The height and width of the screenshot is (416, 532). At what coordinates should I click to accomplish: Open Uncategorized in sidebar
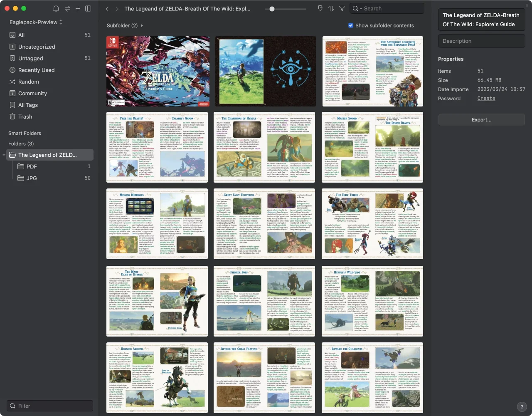(50, 47)
